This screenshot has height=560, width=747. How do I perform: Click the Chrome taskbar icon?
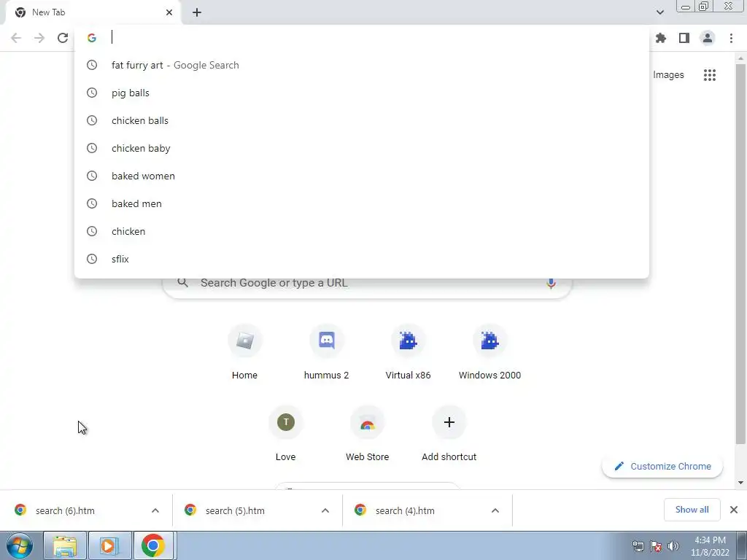(x=153, y=545)
